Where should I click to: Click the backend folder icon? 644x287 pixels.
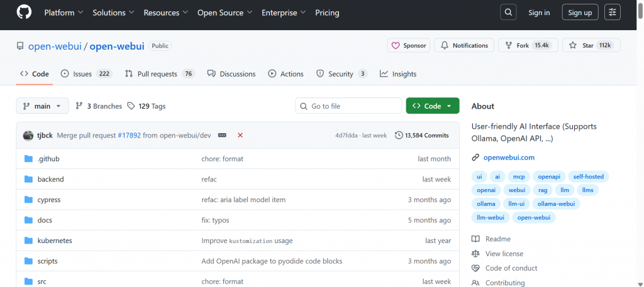(28, 179)
